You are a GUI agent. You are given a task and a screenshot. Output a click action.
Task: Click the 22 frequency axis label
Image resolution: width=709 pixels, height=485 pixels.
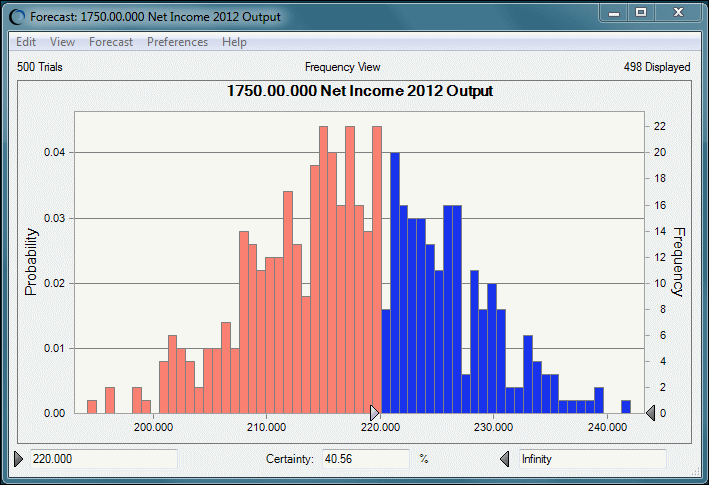tap(660, 126)
